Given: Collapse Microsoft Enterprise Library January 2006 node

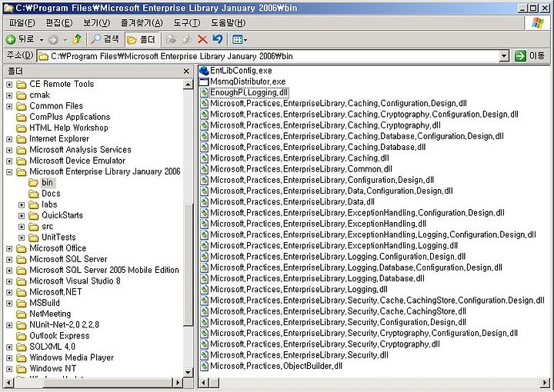Looking at the screenshot, I should (x=9, y=172).
